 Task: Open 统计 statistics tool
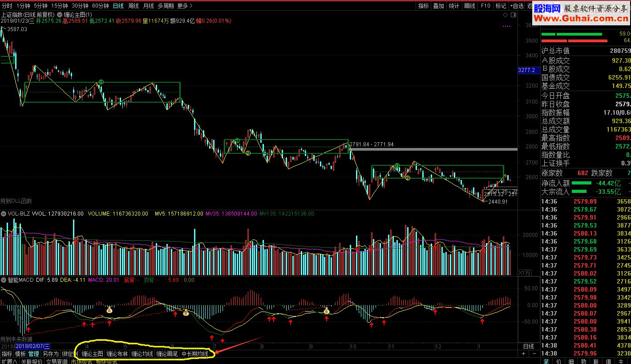(454, 6)
